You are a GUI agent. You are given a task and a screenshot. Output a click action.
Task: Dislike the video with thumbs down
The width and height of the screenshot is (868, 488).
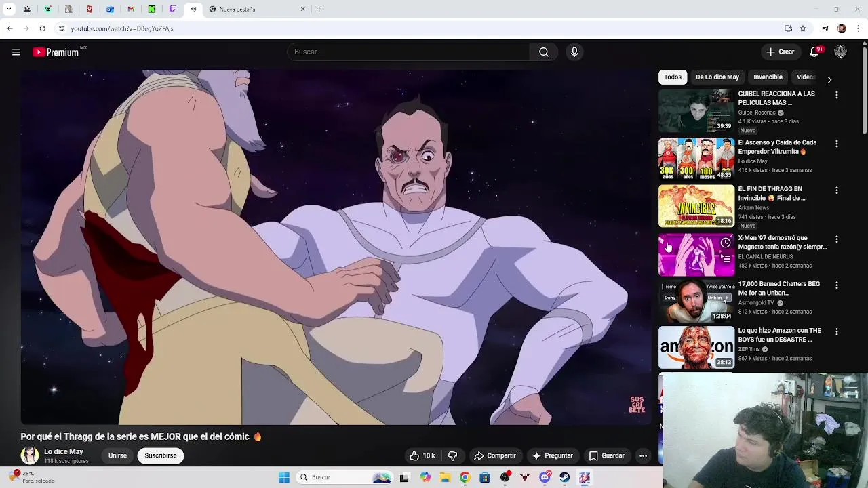(x=453, y=455)
